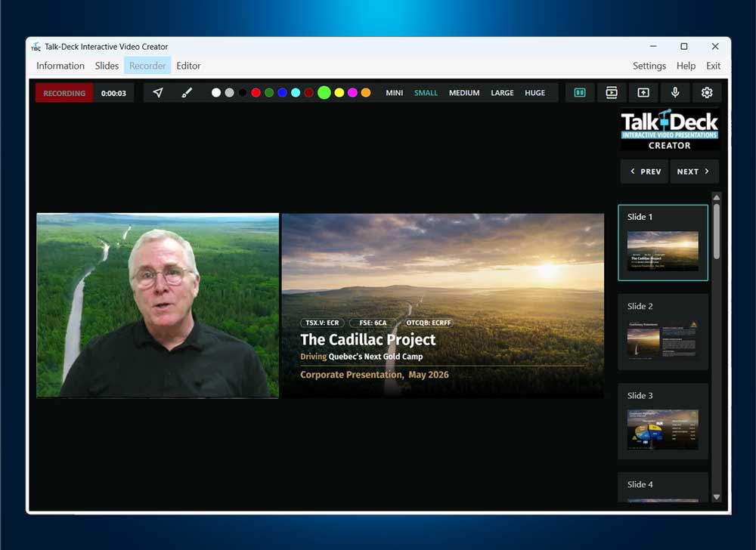Advance with the NEXT button
This screenshot has height=550, width=756.
click(x=694, y=171)
